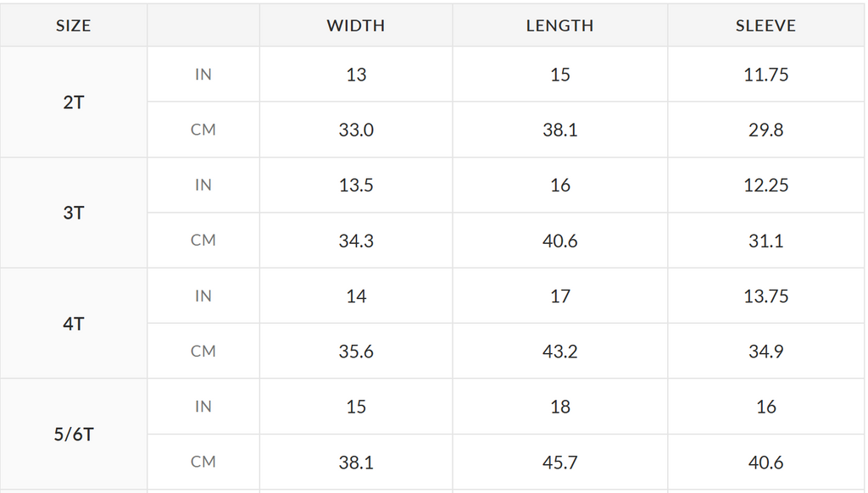Click the SIZE column header

pyautogui.click(x=73, y=25)
